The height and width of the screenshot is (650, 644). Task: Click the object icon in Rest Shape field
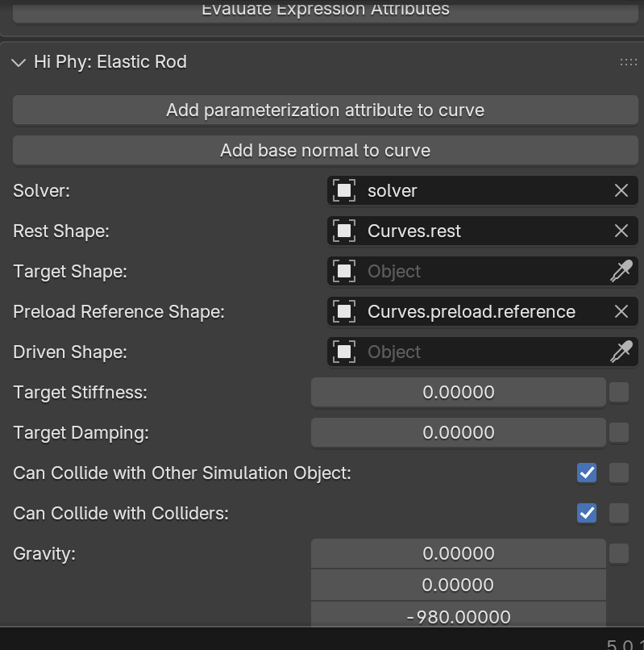pos(344,231)
